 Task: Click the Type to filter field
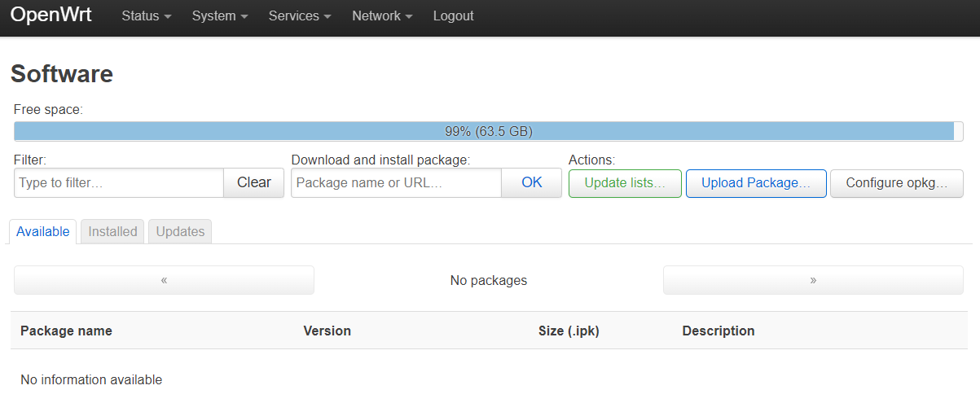coord(119,182)
